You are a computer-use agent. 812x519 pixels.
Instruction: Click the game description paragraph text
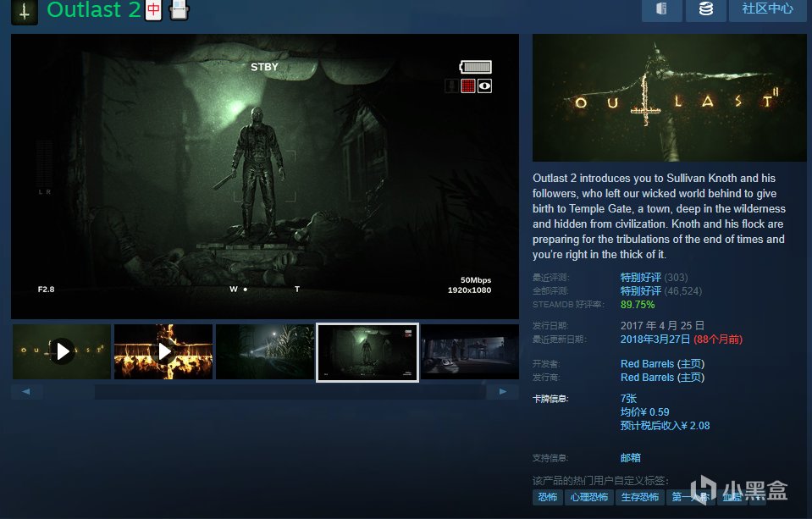[x=660, y=217]
